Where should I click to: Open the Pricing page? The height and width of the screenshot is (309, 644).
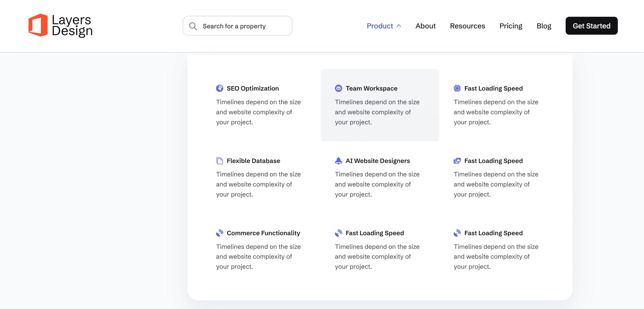[x=511, y=26]
